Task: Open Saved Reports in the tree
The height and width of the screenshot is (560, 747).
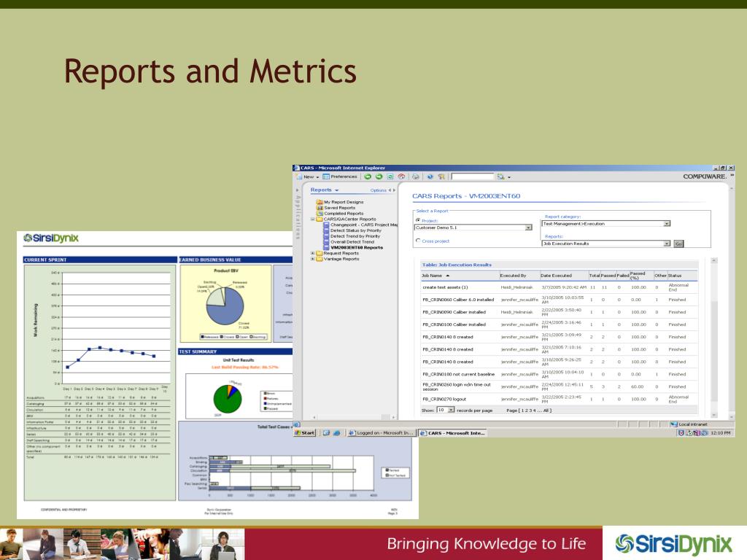Action: (x=336, y=208)
